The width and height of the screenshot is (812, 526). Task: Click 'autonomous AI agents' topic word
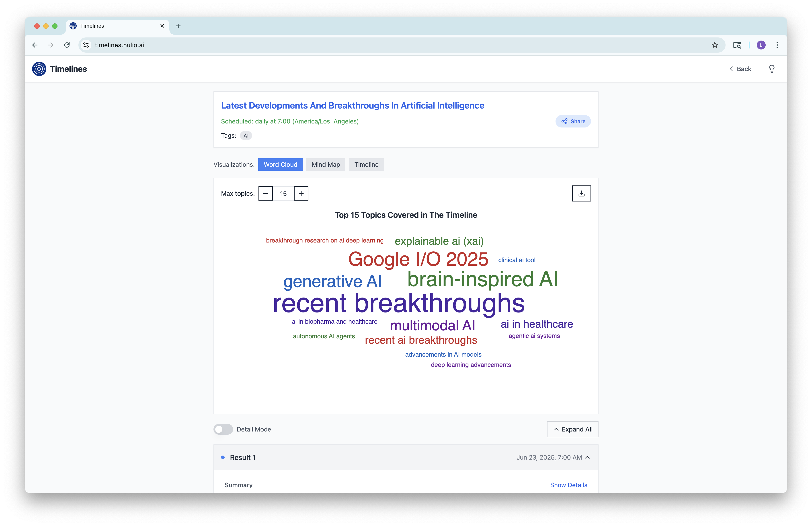[x=324, y=336]
